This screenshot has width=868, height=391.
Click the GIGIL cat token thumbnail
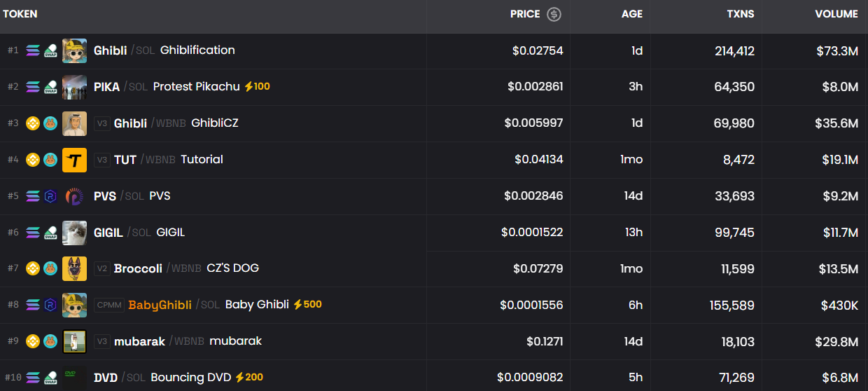click(x=74, y=233)
